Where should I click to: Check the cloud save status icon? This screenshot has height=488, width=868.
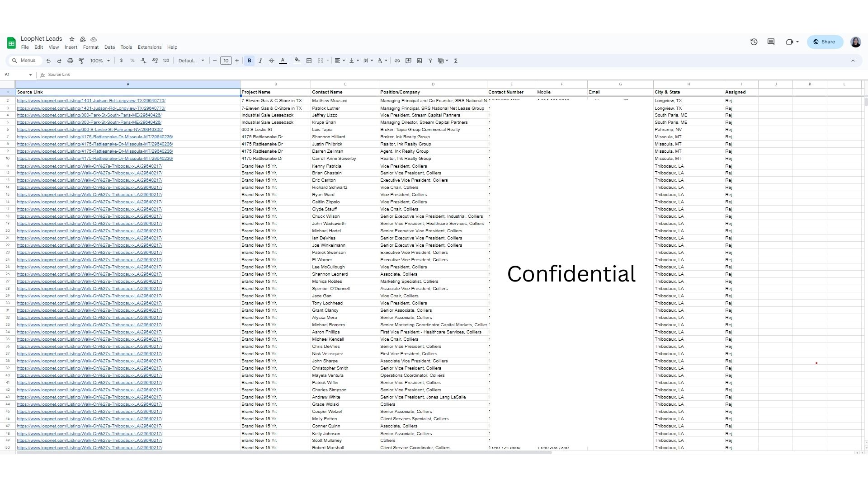[x=94, y=39]
